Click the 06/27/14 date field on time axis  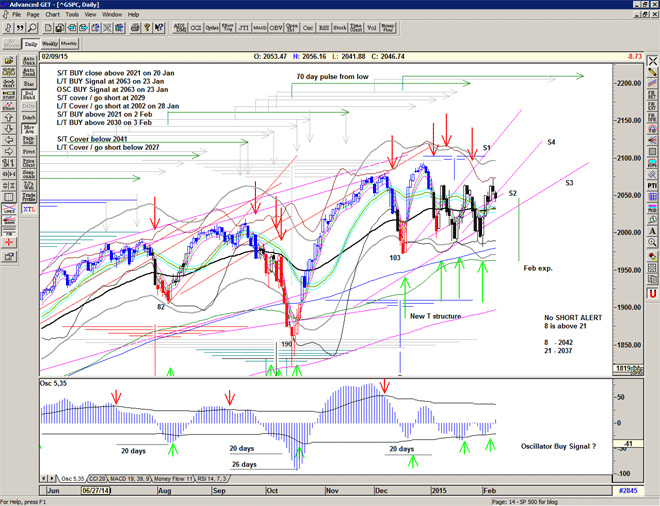96,490
